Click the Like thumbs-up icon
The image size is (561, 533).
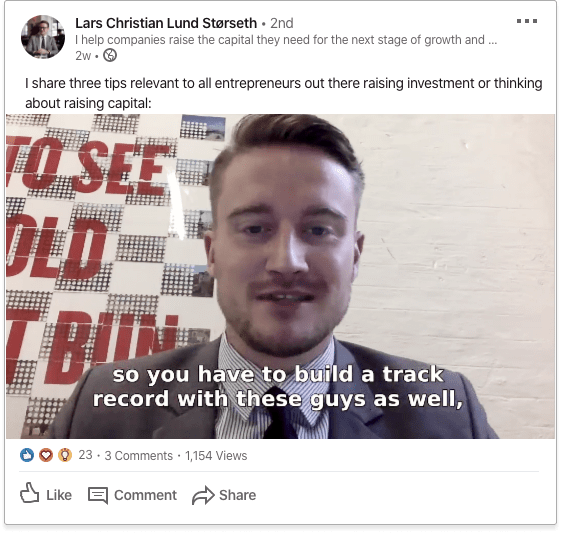click(29, 493)
